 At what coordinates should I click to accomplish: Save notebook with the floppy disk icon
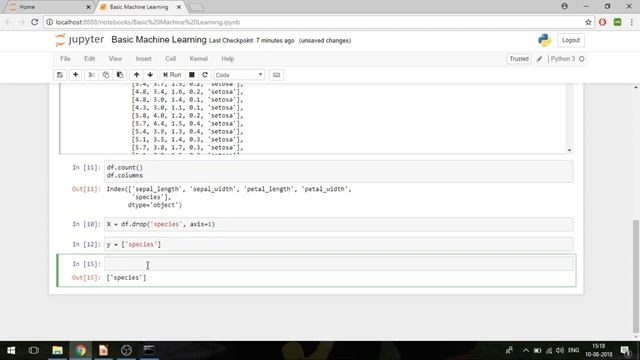pyautogui.click(x=60, y=75)
